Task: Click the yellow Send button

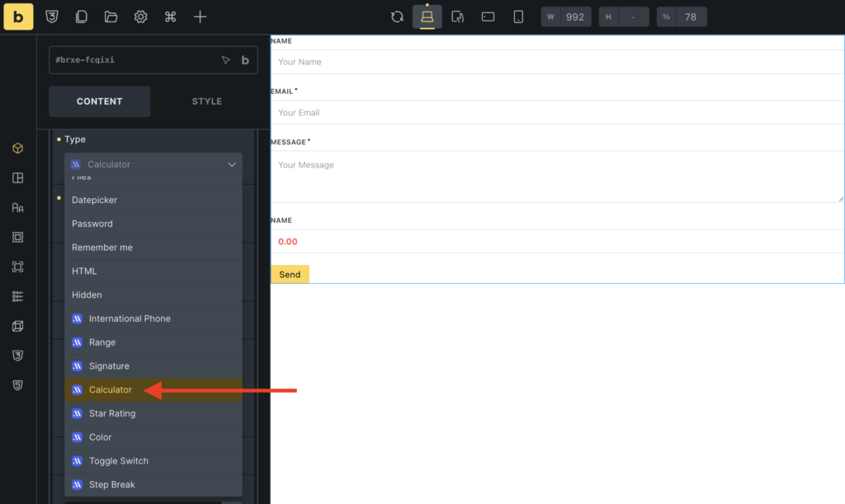Action: click(290, 274)
